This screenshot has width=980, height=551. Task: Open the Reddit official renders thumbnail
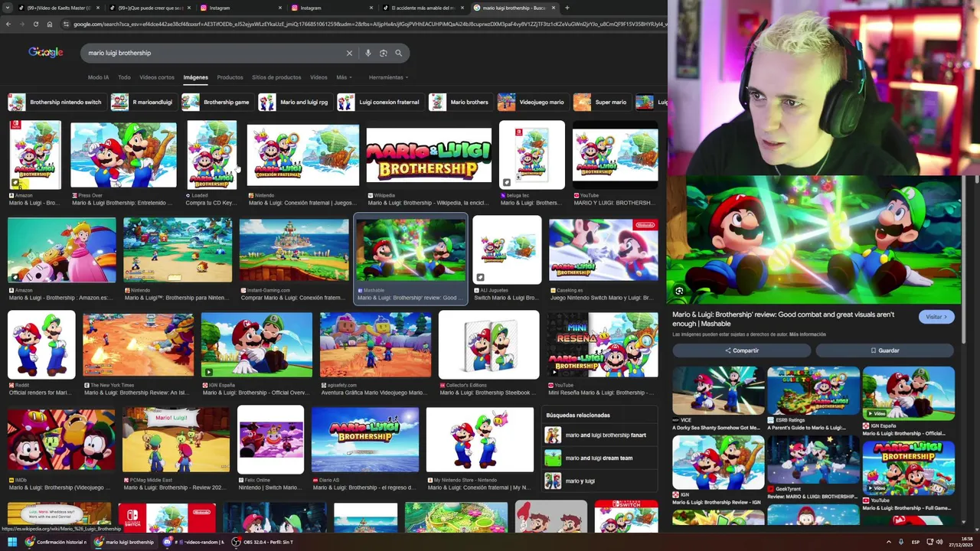tap(41, 344)
